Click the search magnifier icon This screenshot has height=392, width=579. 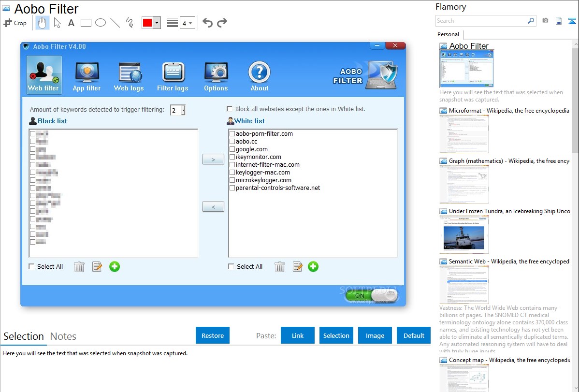click(531, 21)
